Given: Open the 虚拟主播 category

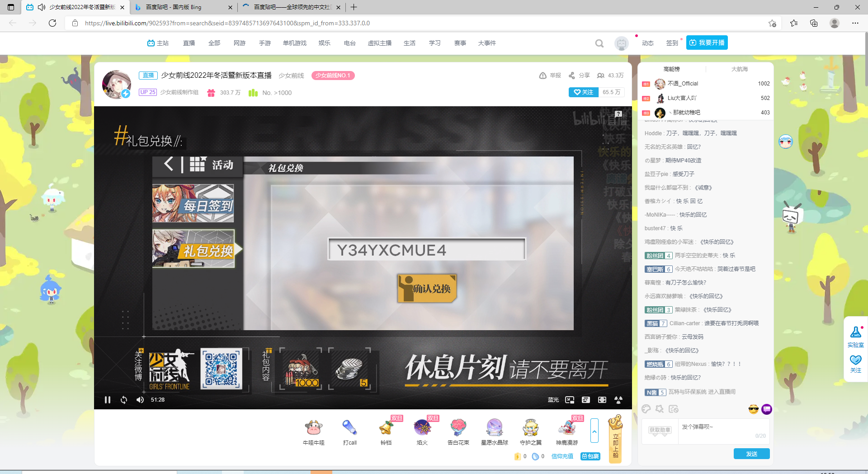Looking at the screenshot, I should pos(380,43).
